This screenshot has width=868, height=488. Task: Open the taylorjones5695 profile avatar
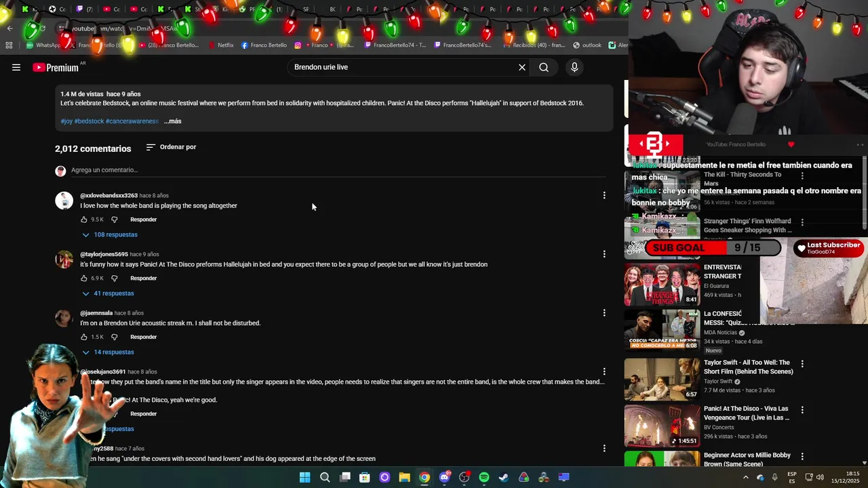[64, 260]
